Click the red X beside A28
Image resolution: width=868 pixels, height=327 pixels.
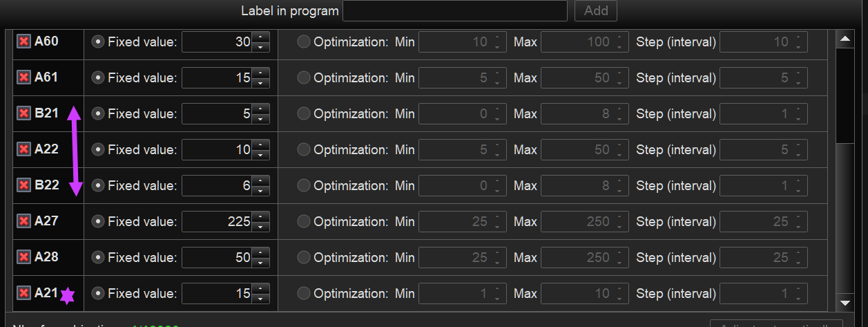click(x=23, y=257)
